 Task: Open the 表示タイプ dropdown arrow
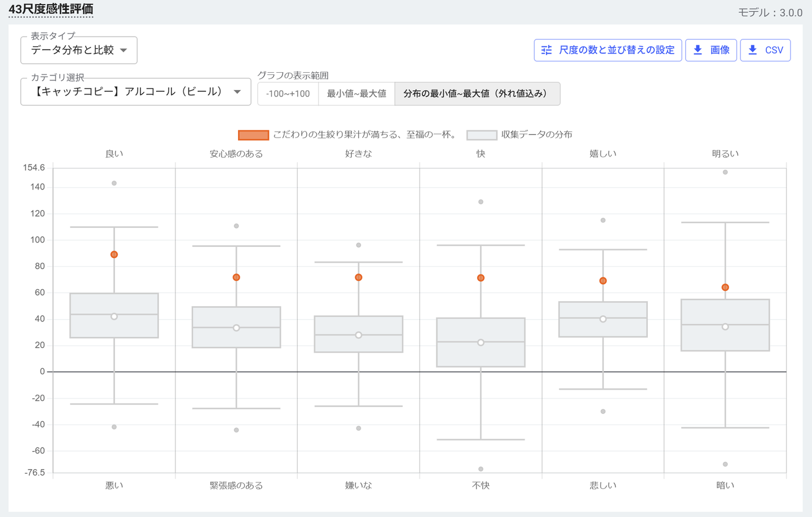[x=123, y=50]
